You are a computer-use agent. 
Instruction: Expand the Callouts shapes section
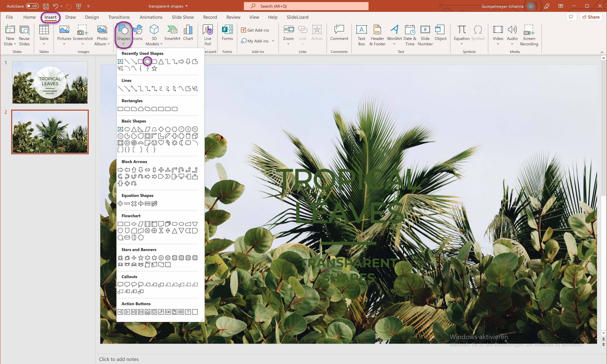(128, 276)
